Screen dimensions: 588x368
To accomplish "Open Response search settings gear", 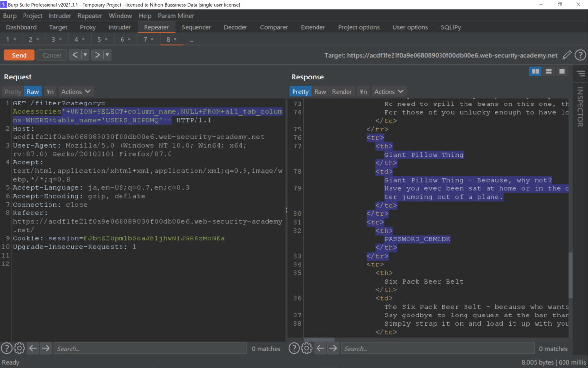I will (307, 348).
